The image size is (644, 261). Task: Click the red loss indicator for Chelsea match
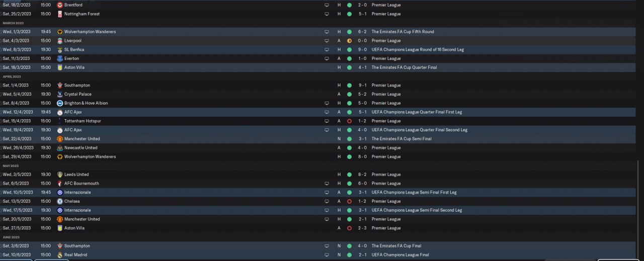[x=349, y=201]
